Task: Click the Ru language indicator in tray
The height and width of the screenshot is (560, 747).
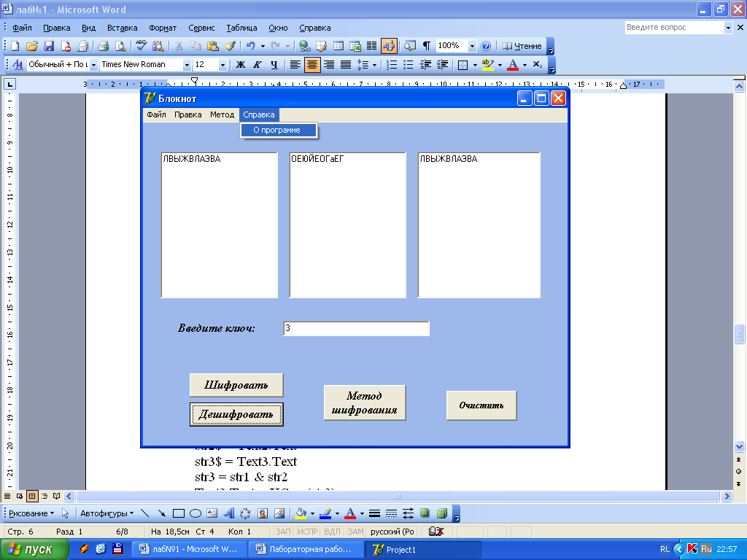Action: coord(706,549)
